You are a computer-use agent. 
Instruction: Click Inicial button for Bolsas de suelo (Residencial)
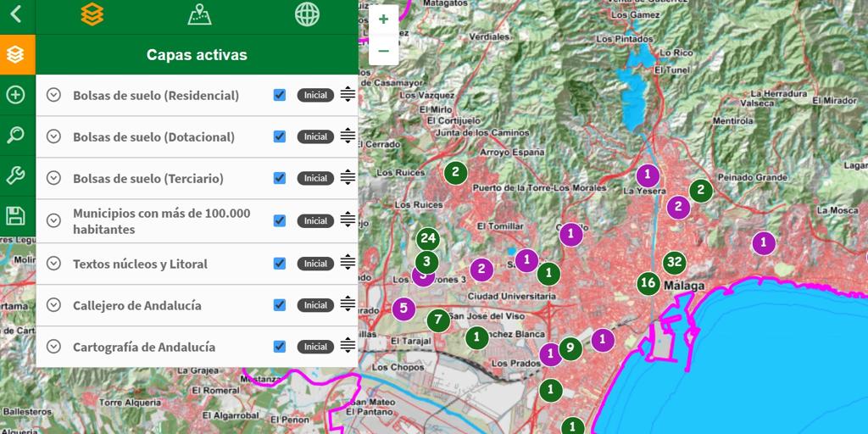(315, 95)
